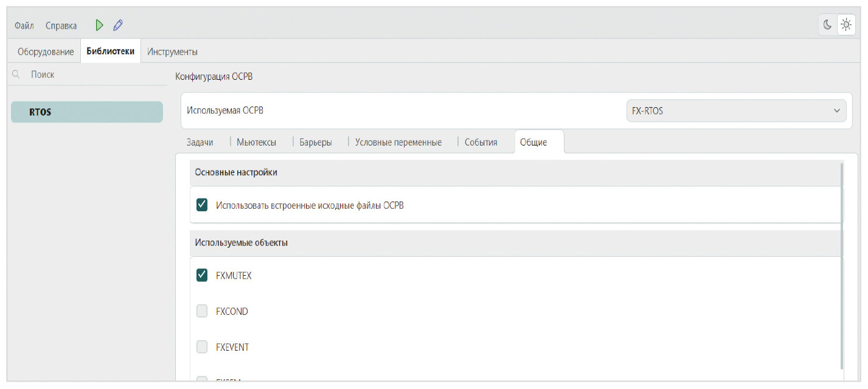
Task: Go to the Инструменты tab
Action: point(172,52)
